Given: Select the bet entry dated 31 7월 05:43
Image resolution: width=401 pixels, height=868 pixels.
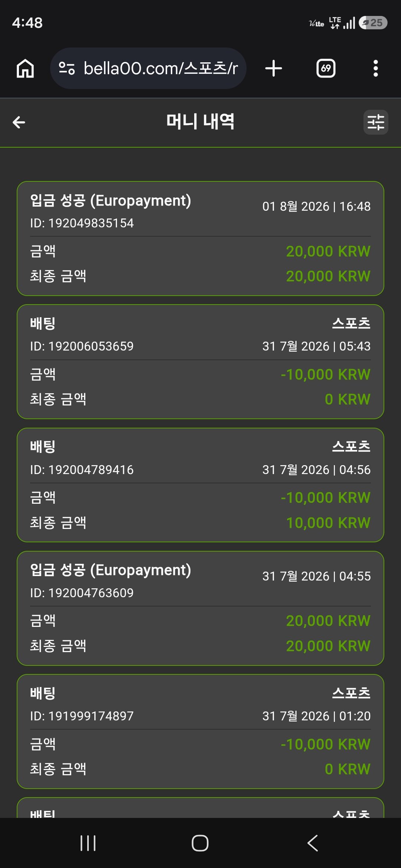Looking at the screenshot, I should coord(200,362).
